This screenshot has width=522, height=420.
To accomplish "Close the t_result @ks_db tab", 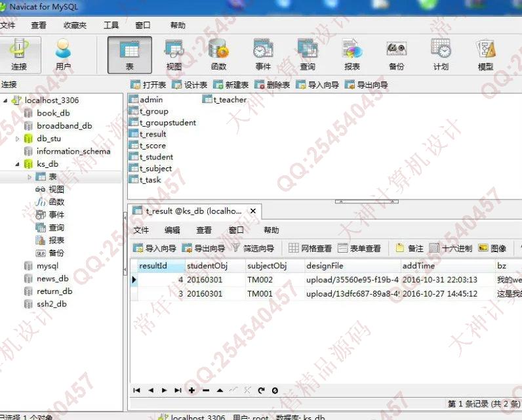I will pos(253,211).
